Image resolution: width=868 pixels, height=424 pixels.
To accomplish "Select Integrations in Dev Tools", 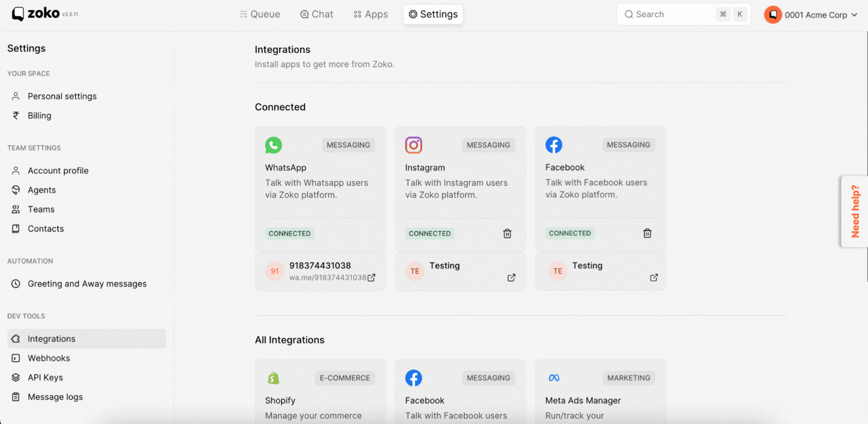I will (x=87, y=339).
